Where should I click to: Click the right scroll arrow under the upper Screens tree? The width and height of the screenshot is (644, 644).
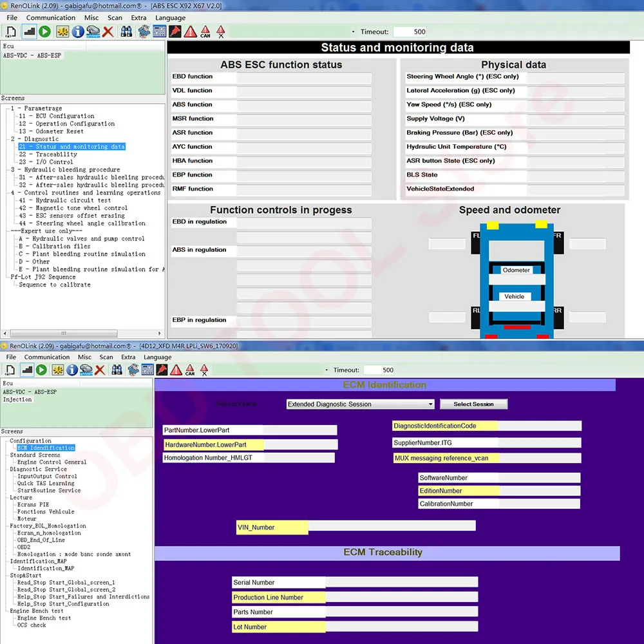coord(159,333)
